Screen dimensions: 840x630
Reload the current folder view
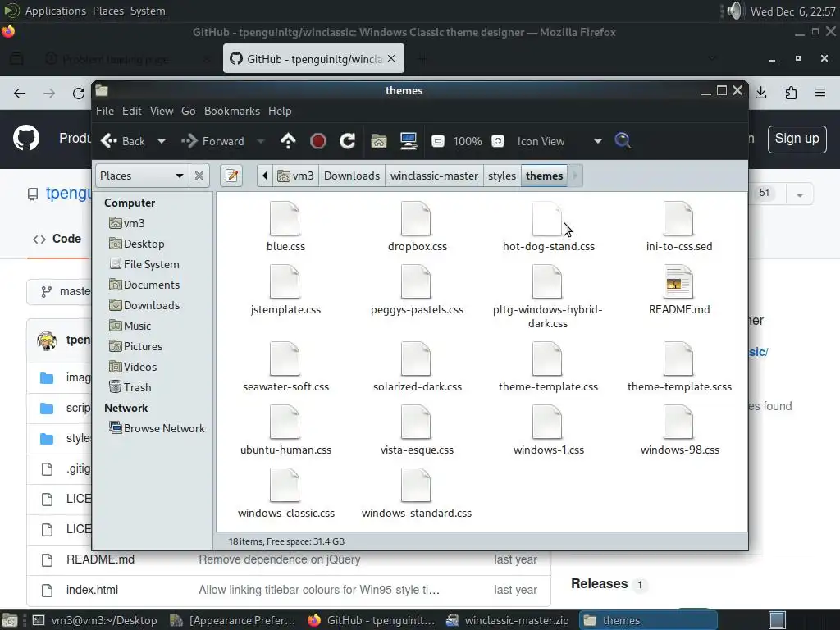click(x=347, y=141)
